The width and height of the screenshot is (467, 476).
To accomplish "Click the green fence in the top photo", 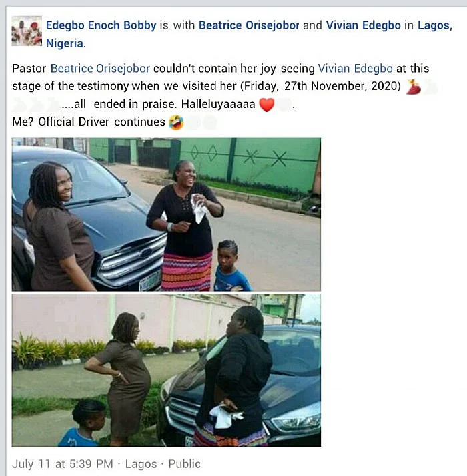I will (x=249, y=164).
